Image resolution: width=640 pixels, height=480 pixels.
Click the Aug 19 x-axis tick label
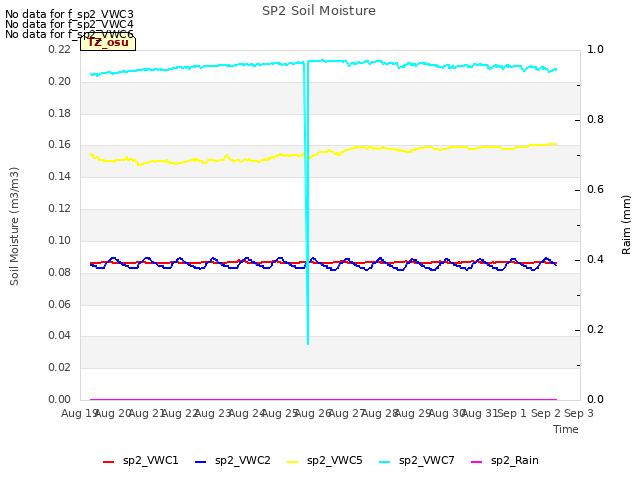(79, 413)
